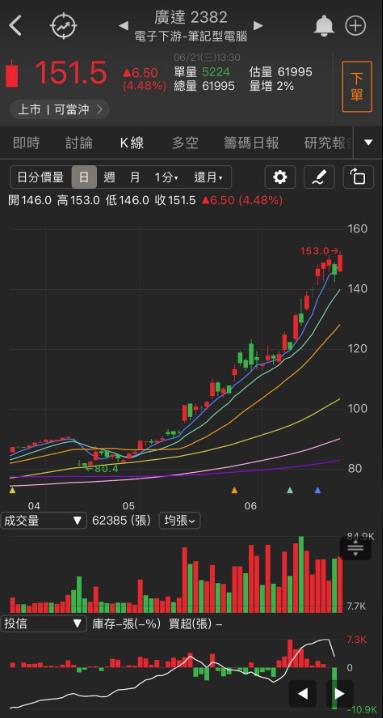Open the 多空 tab
Viewport: 383px width, 718px height.
click(x=185, y=143)
